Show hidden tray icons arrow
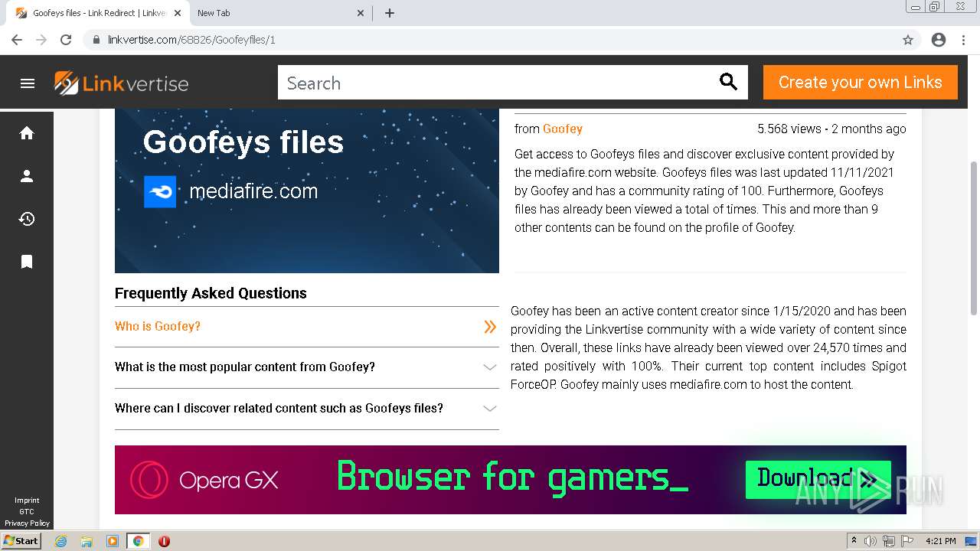 [854, 541]
